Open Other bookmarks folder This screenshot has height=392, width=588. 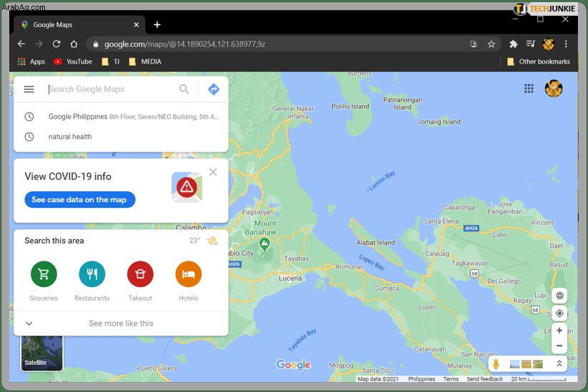point(539,61)
